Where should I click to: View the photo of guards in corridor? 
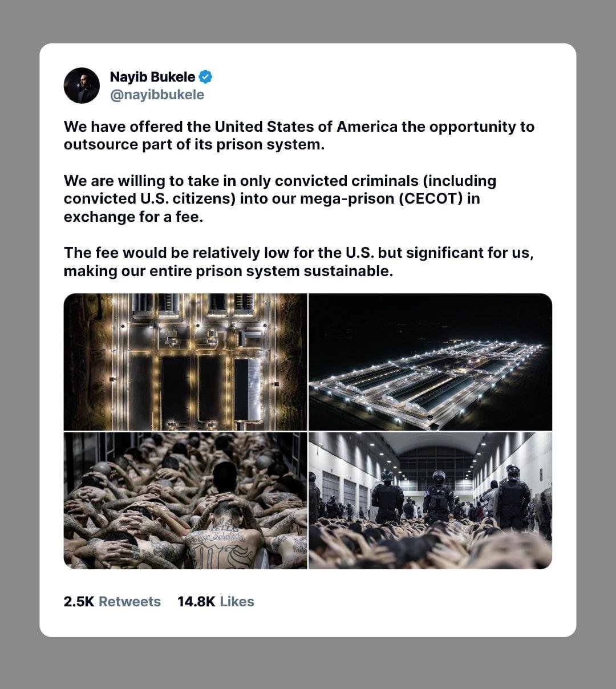click(430, 500)
